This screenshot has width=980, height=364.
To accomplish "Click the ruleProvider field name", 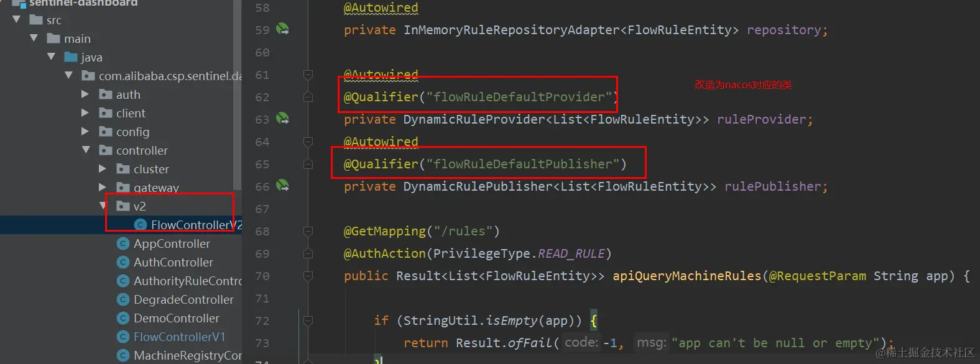I will 761,119.
